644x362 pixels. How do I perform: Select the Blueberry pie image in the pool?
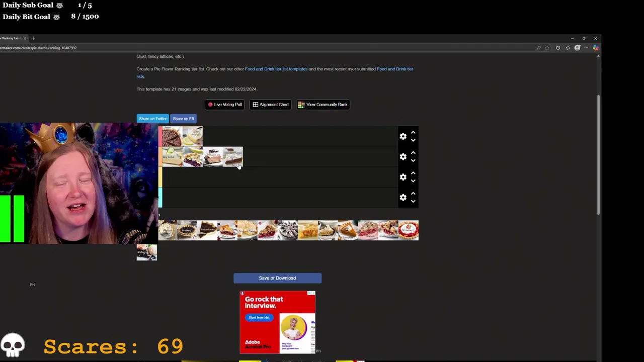click(187, 230)
